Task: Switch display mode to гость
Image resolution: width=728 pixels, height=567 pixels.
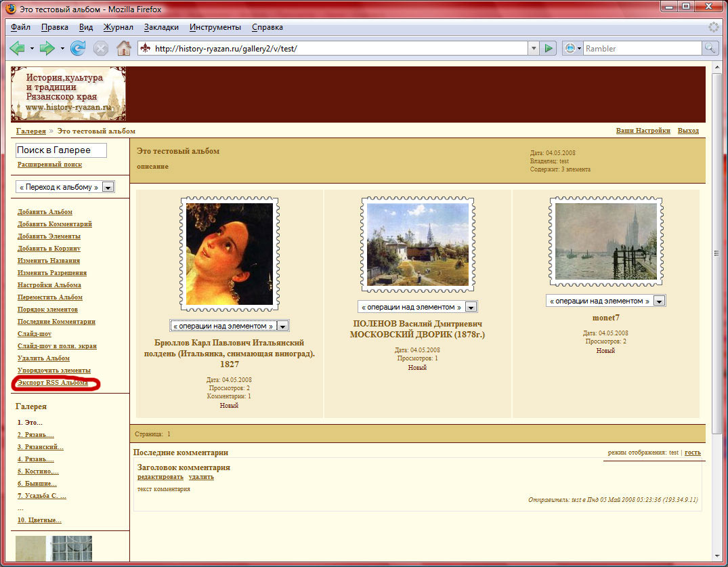Action: pos(693,453)
